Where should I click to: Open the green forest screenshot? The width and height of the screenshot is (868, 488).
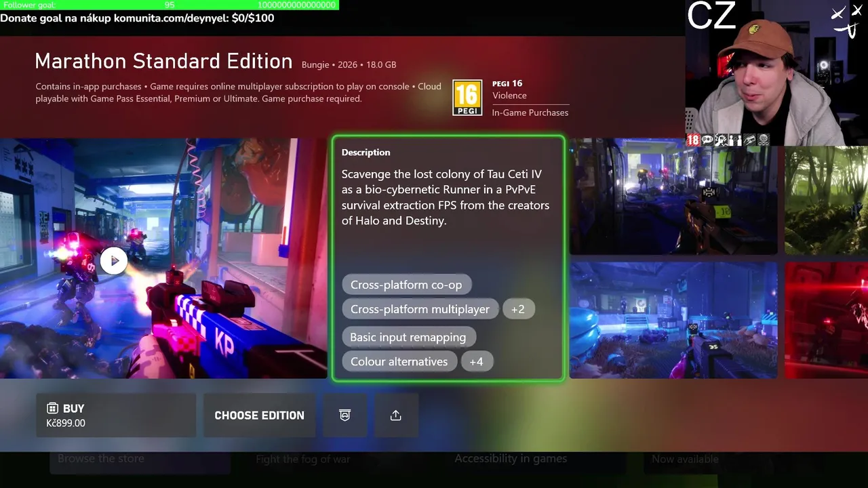pyautogui.click(x=826, y=200)
